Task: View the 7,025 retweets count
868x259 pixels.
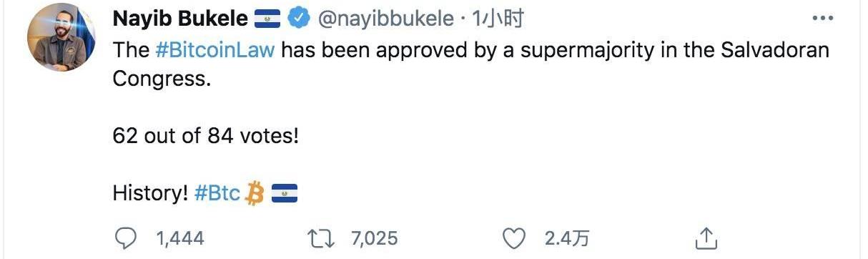Action: pos(375,238)
